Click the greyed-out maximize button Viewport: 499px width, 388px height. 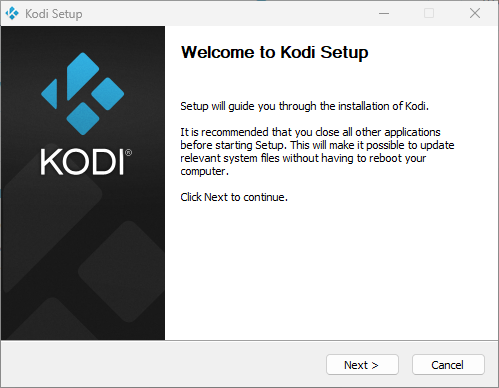click(429, 14)
